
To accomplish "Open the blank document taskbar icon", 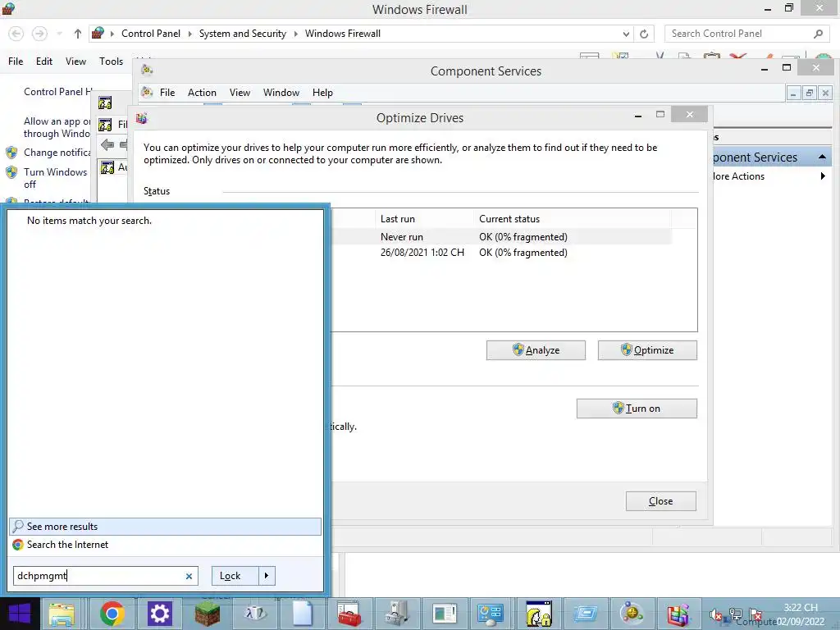I will click(x=302, y=614).
